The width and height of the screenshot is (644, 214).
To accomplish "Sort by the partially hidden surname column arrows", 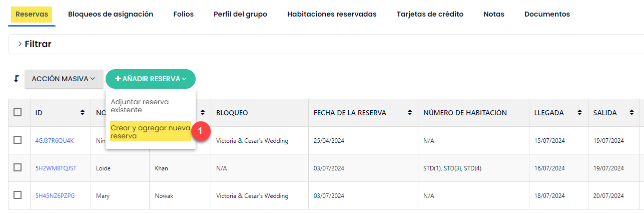I will click(204, 113).
